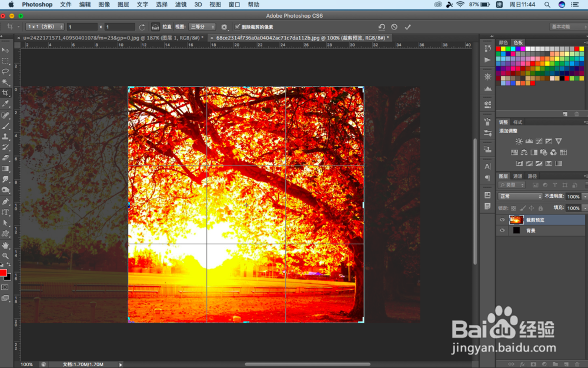The width and height of the screenshot is (588, 368).
Task: Add a Photo Filter adjustment
Action: pyautogui.click(x=544, y=152)
